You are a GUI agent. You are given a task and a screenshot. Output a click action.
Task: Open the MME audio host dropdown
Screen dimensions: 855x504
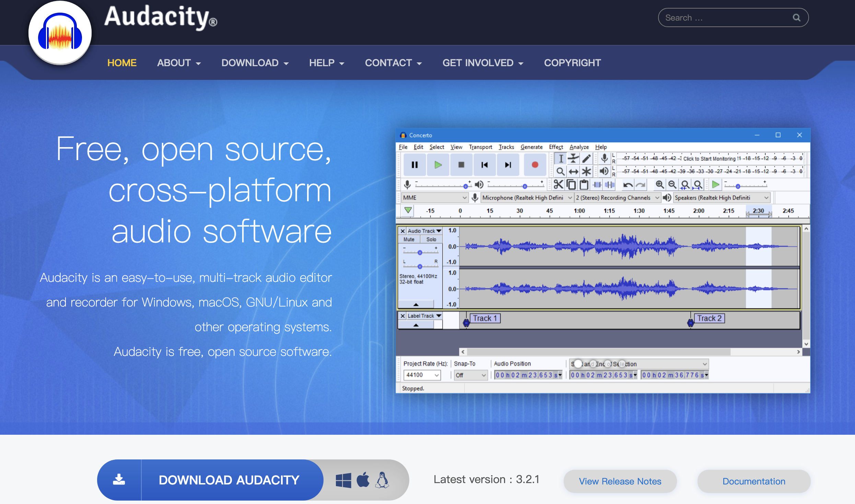click(x=435, y=198)
